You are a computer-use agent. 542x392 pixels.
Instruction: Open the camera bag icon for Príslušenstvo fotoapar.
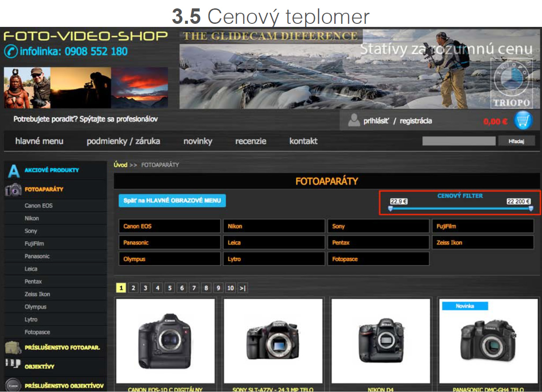13,347
